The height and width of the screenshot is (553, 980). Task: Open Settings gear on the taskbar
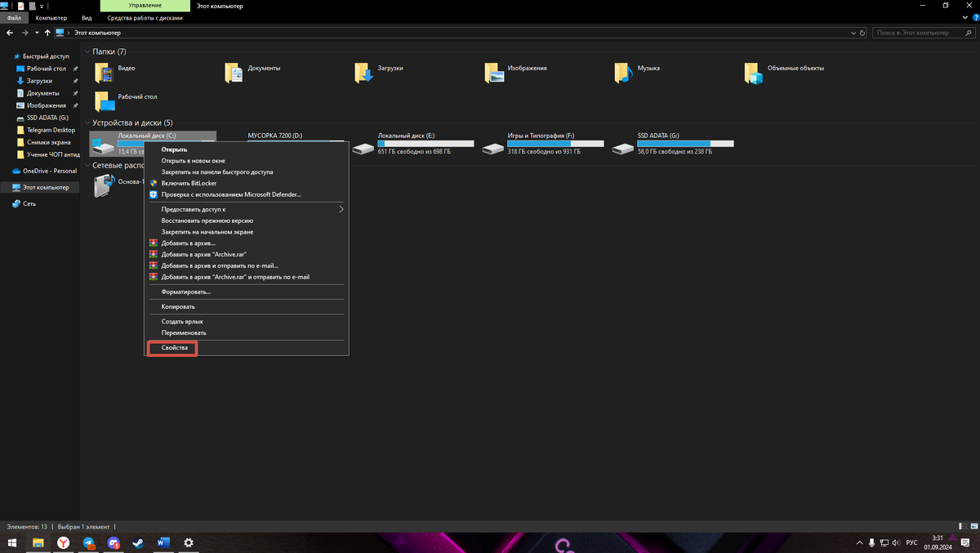189,542
